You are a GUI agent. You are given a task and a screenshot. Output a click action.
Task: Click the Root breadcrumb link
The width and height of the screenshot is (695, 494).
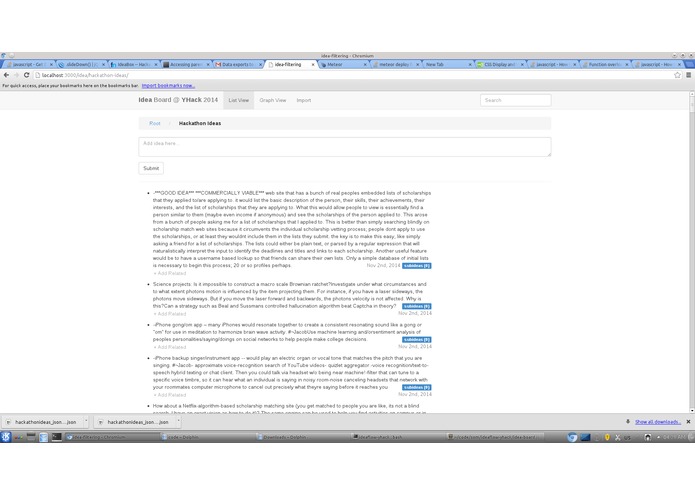tap(155, 123)
